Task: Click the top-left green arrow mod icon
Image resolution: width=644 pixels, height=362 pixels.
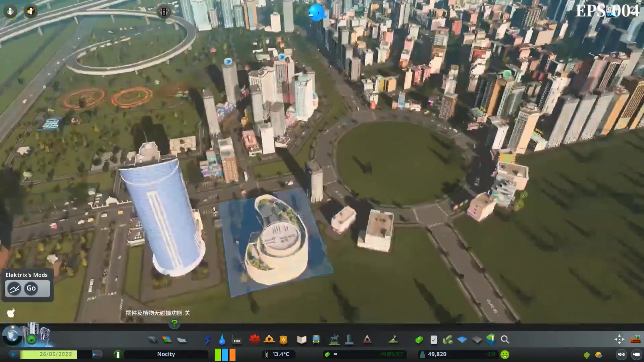Action: (x=10, y=11)
